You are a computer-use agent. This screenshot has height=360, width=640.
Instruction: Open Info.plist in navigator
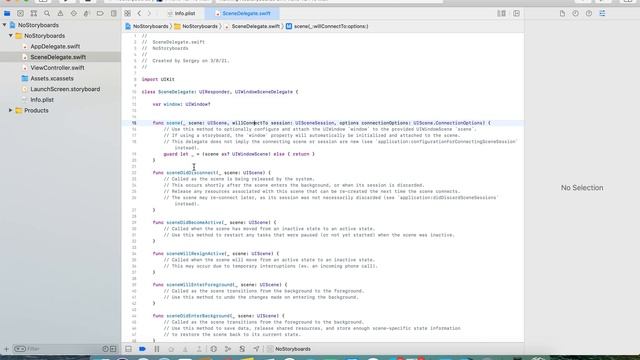tap(42, 100)
